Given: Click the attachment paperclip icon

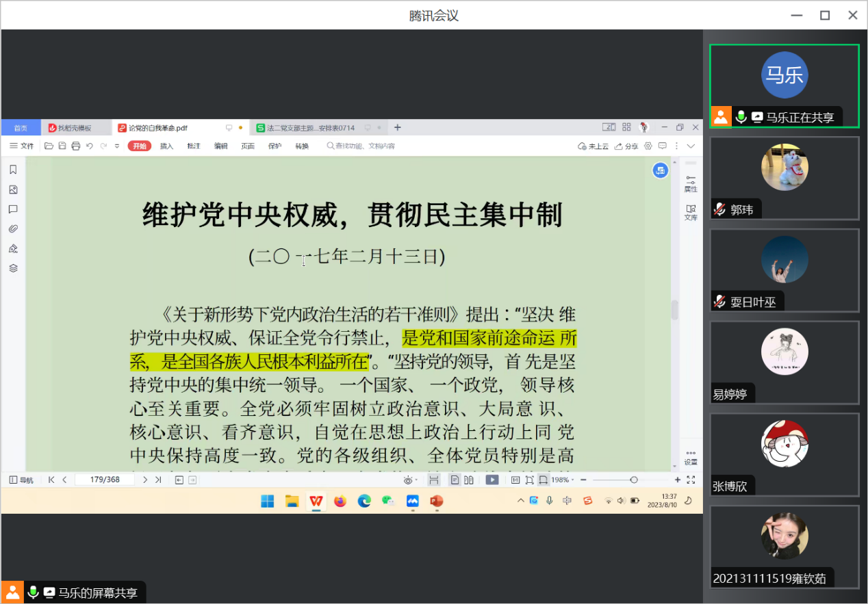Looking at the screenshot, I should pyautogui.click(x=13, y=228).
